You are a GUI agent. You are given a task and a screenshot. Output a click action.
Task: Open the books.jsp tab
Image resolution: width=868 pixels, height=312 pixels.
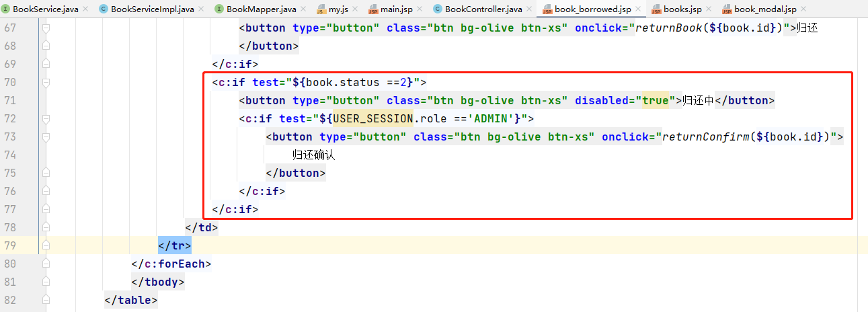(x=682, y=9)
